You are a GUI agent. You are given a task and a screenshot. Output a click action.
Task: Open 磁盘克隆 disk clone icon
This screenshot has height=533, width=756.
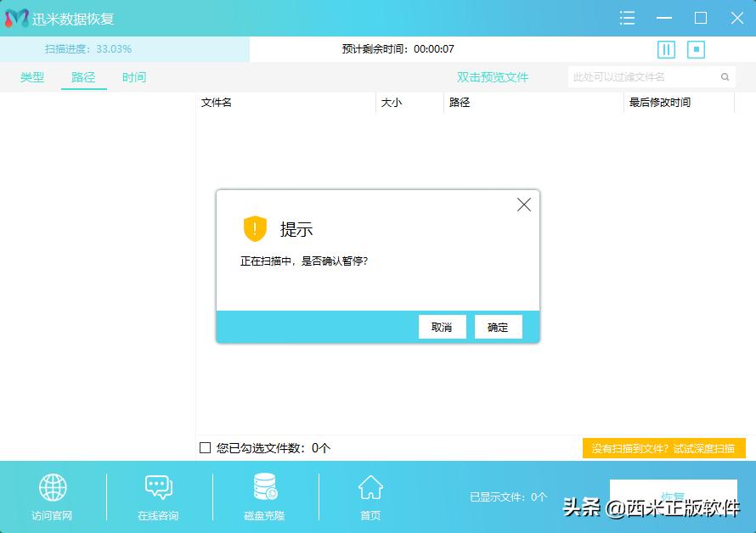[x=265, y=486]
